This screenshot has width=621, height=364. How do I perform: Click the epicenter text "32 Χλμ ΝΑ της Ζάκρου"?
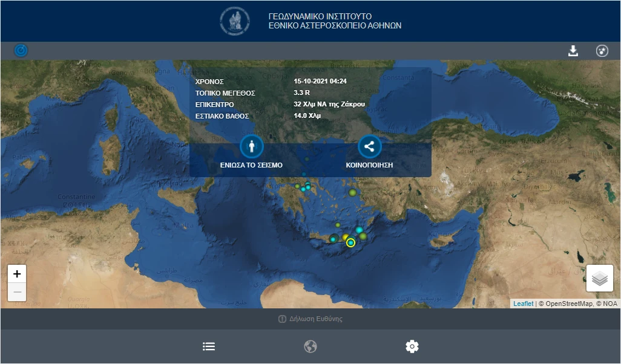pos(329,104)
